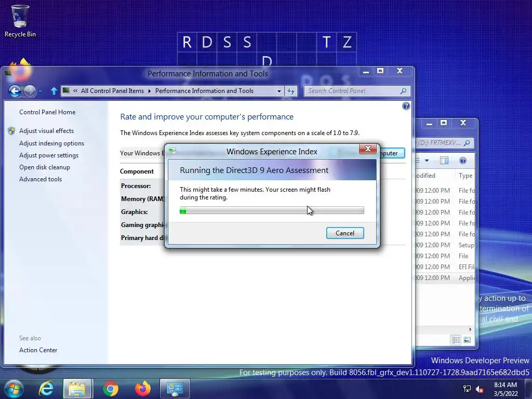Launch Internet Explorer from the taskbar
The image size is (532, 399).
(x=46, y=389)
